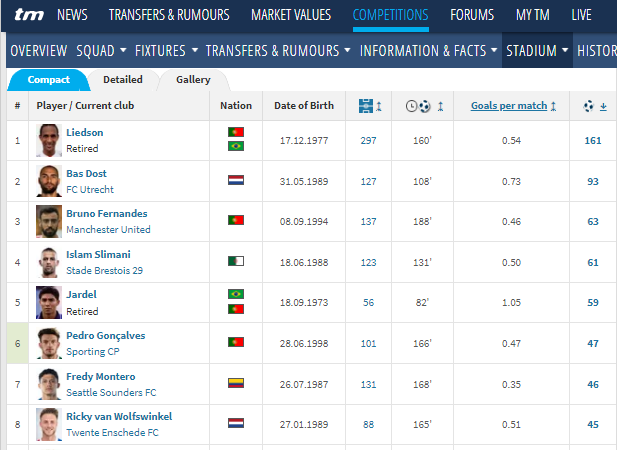
Task: Open Manchester United club link
Action: (x=106, y=229)
